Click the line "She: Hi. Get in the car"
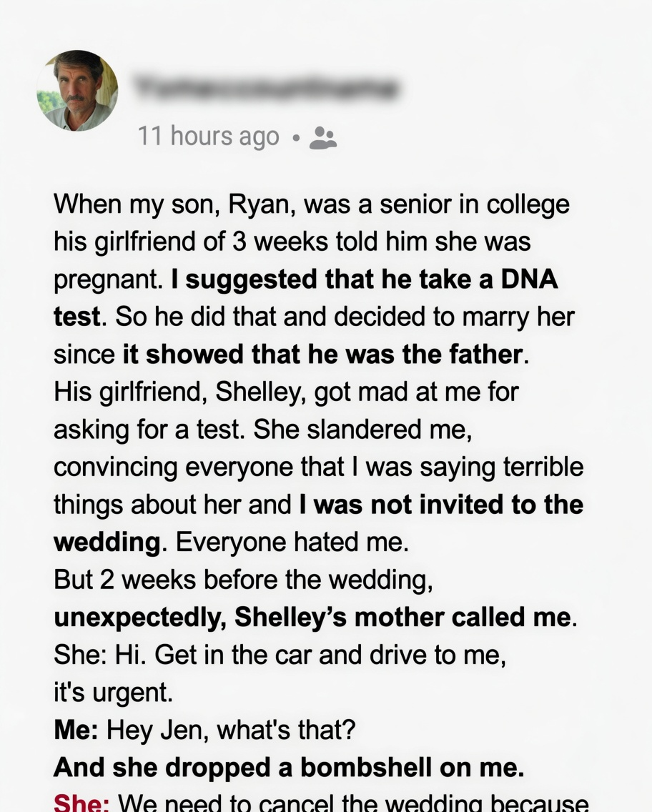 click(x=280, y=655)
